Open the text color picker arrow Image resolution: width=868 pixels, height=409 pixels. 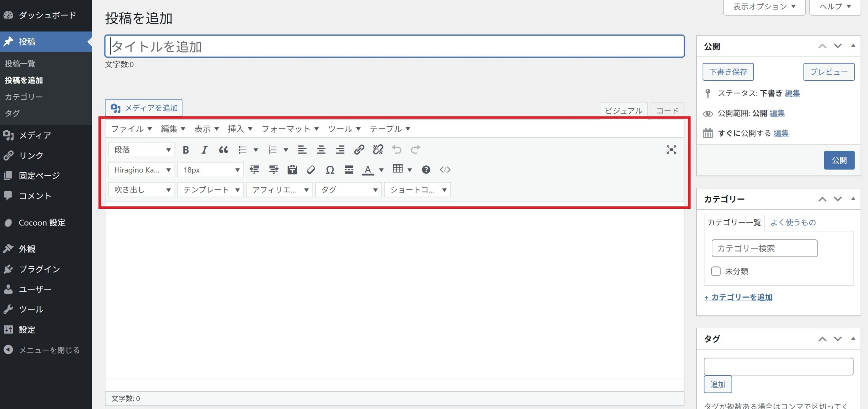pyautogui.click(x=381, y=170)
